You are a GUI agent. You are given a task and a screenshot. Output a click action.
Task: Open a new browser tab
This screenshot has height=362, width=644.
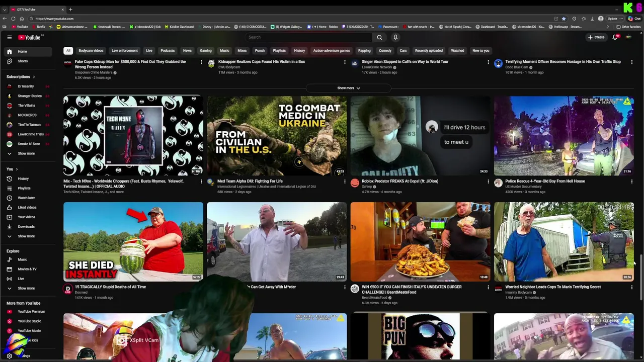70,10
